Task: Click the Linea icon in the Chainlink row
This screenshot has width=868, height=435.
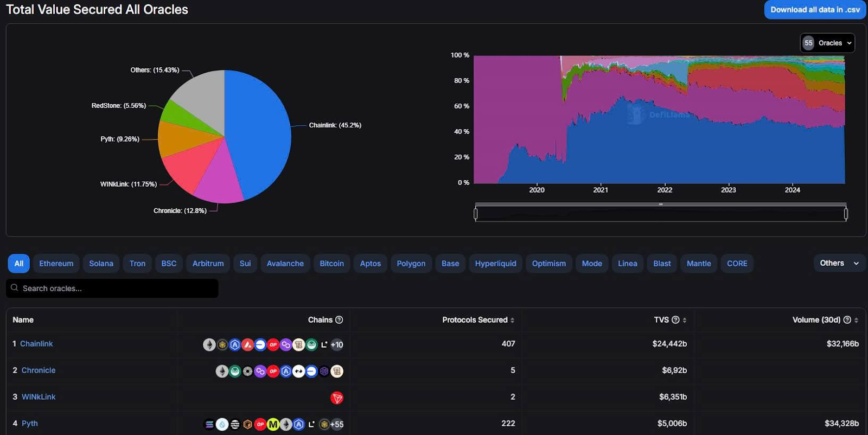Action: (x=324, y=344)
